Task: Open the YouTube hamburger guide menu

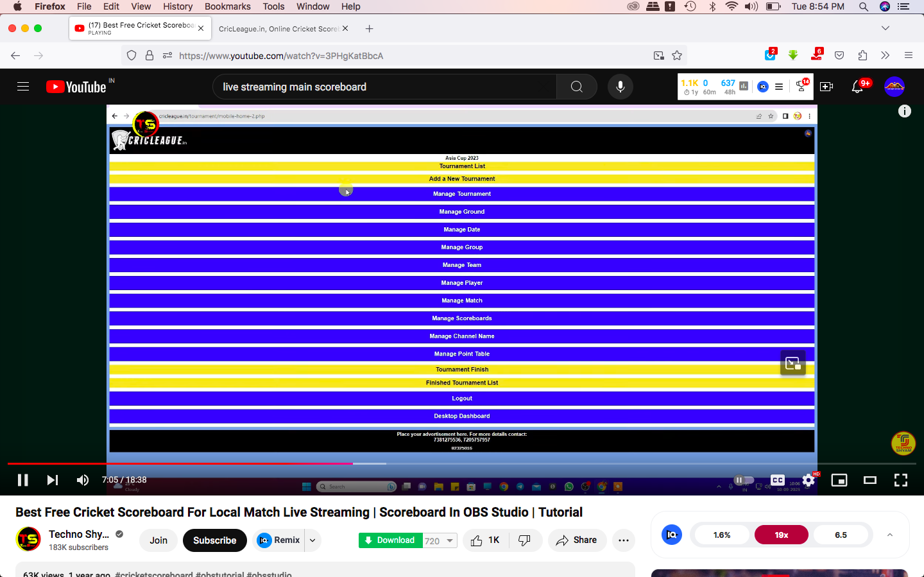Action: pos(23,87)
